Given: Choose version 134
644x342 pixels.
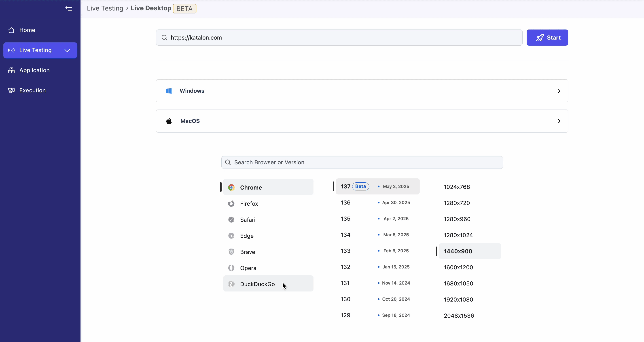Looking at the screenshot, I should 378,234.
